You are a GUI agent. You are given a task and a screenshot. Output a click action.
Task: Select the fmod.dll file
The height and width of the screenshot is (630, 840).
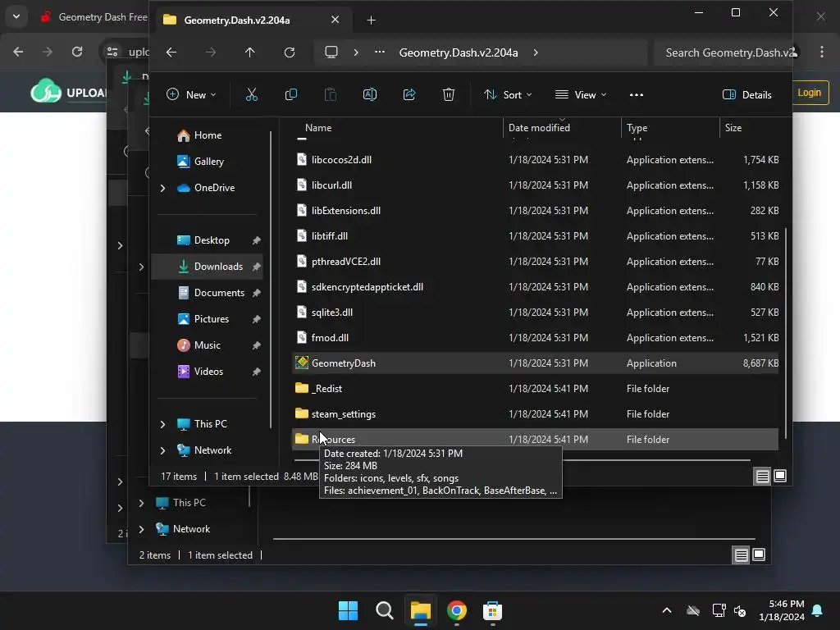click(535, 338)
